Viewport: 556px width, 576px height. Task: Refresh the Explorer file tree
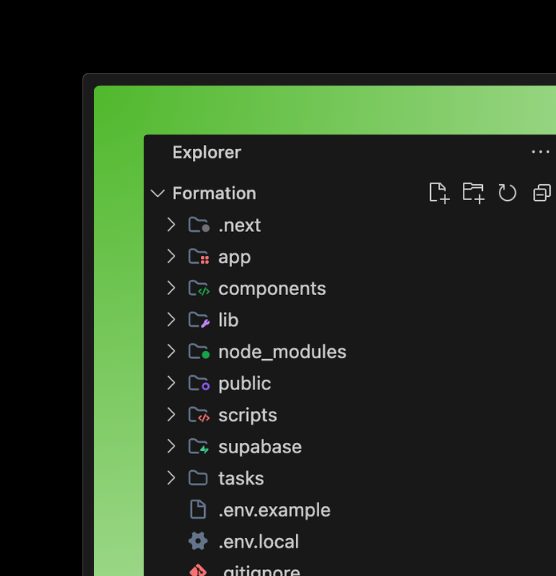507,193
